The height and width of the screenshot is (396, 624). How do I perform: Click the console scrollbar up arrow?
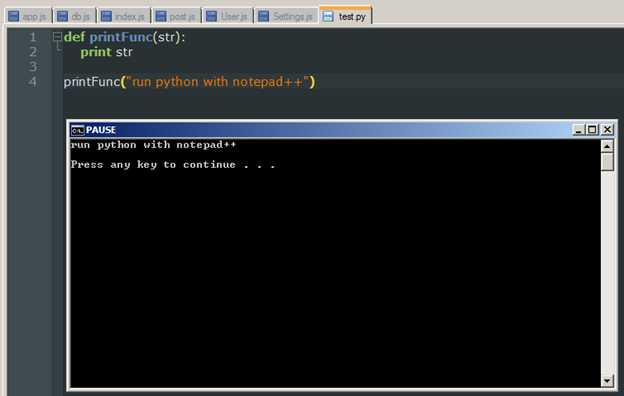607,146
